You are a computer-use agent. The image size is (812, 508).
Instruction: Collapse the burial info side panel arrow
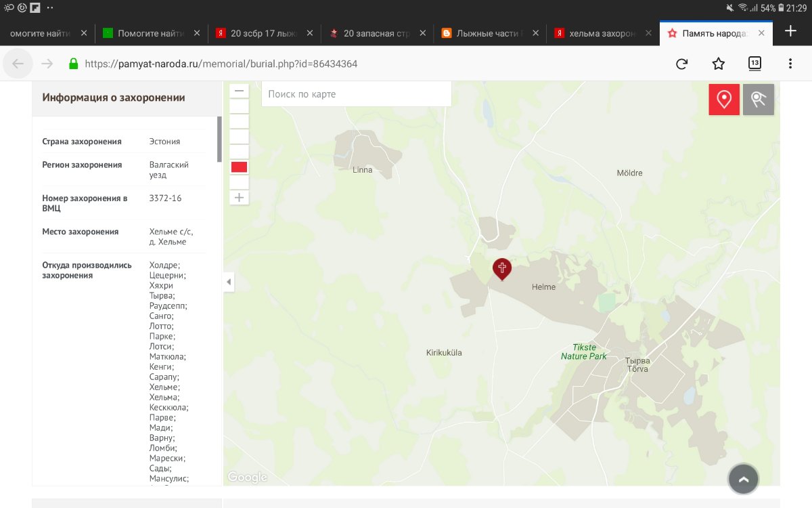[x=229, y=282]
